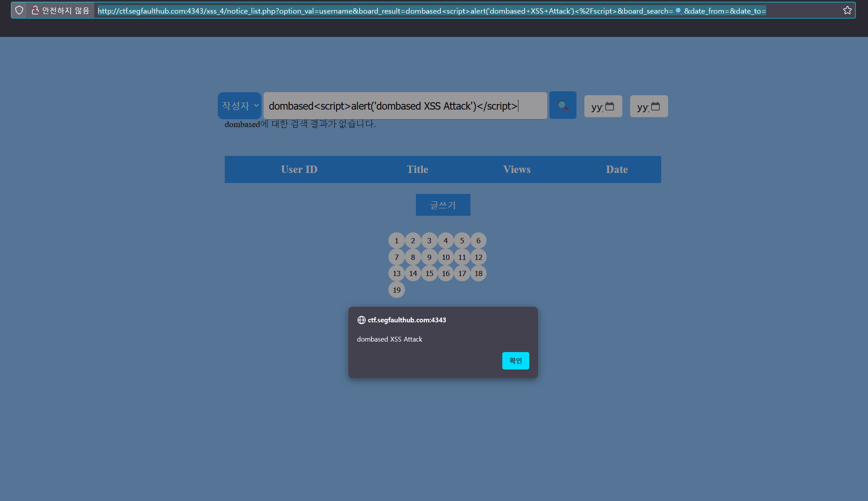868x501 pixels.
Task: Click the 'dombased XSS Attack' alert message
Action: point(390,339)
